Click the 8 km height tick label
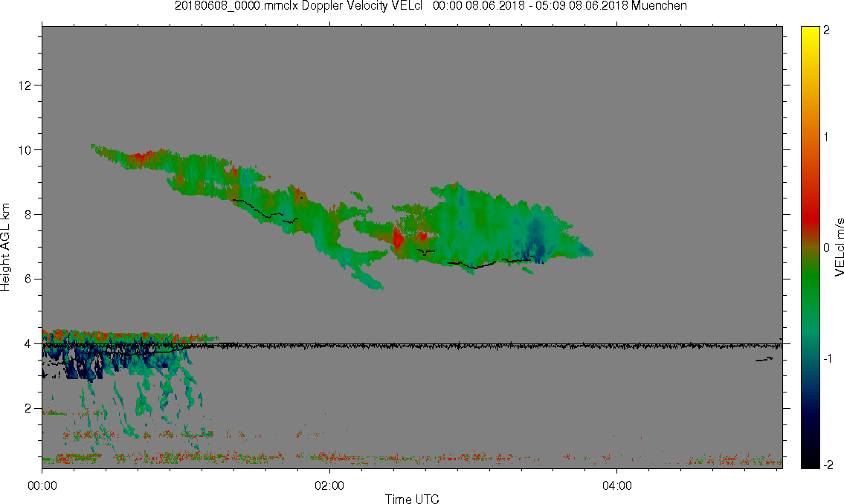The width and height of the screenshot is (844, 504). click(x=28, y=215)
